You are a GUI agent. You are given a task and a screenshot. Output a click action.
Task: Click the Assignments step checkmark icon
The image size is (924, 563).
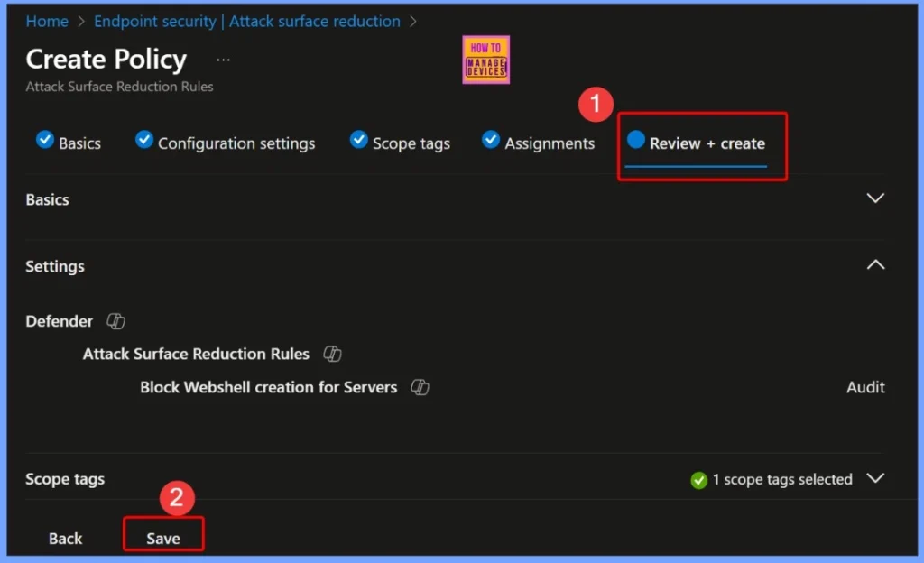(x=491, y=140)
